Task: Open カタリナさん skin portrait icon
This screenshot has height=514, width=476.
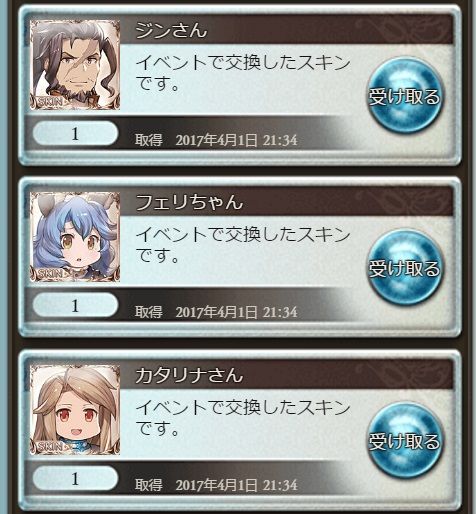Action: coord(75,409)
